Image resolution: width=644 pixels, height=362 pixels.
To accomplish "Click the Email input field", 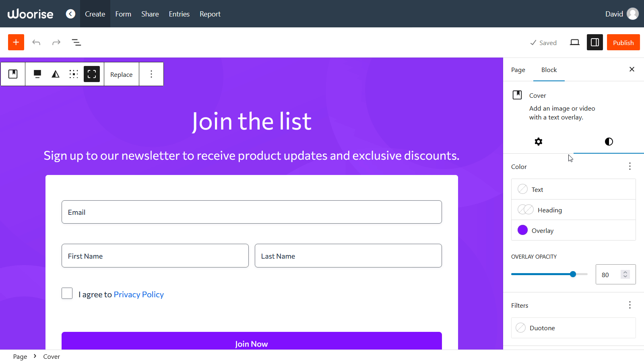I will coord(252,212).
